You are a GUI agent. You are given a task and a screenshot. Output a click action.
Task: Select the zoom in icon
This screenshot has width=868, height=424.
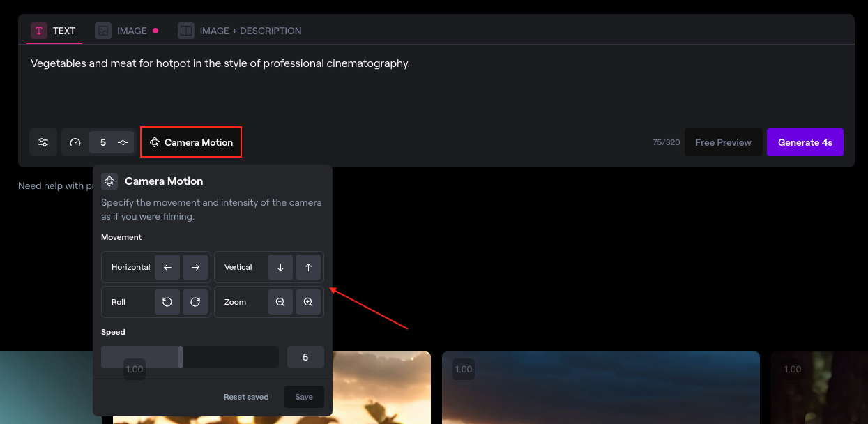pyautogui.click(x=308, y=302)
